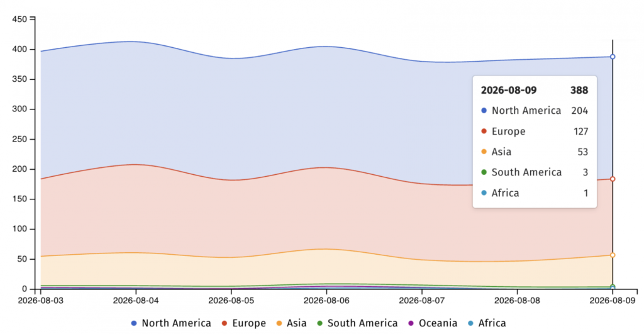Toggle Europe series in legend

pyautogui.click(x=244, y=323)
